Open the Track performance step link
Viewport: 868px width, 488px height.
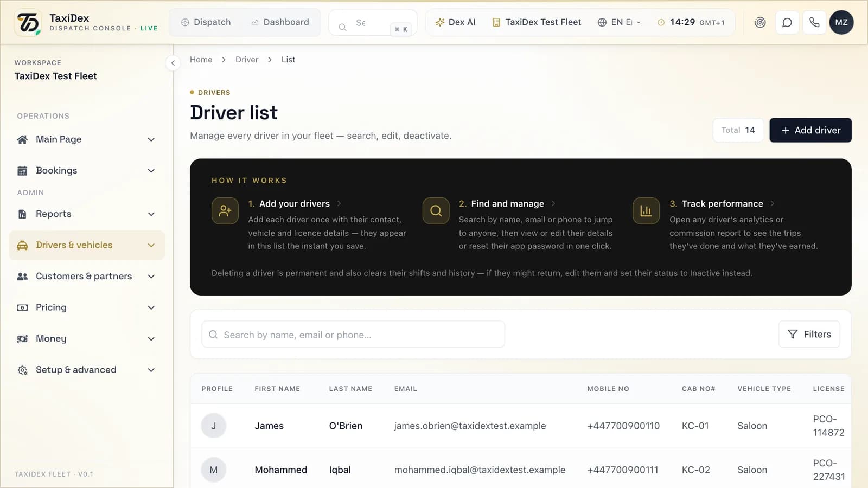(x=722, y=204)
